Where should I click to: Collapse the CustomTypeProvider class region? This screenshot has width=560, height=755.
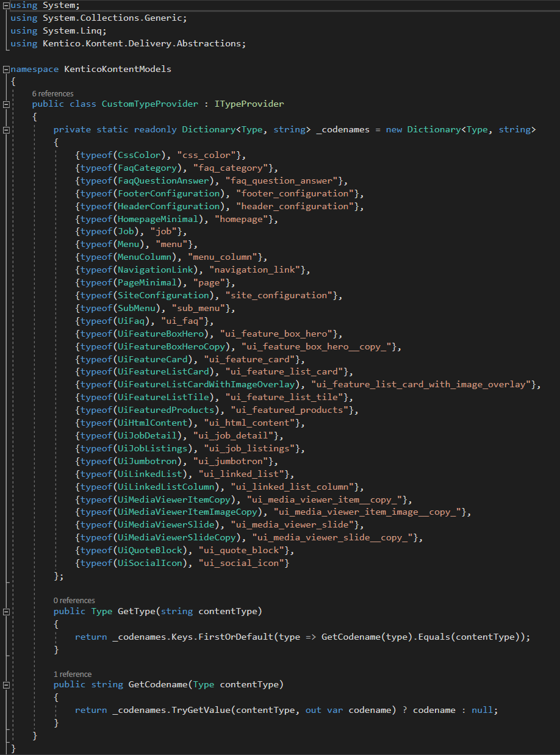(6, 104)
